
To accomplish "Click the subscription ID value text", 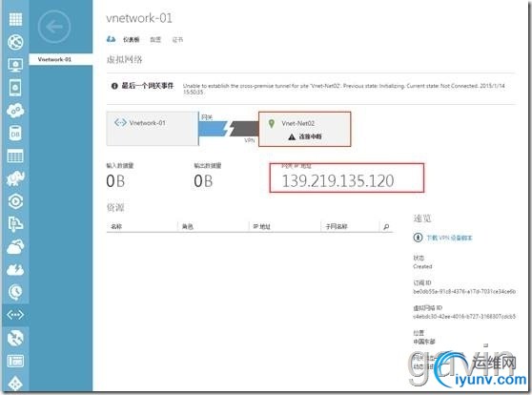I will pyautogui.click(x=464, y=291).
